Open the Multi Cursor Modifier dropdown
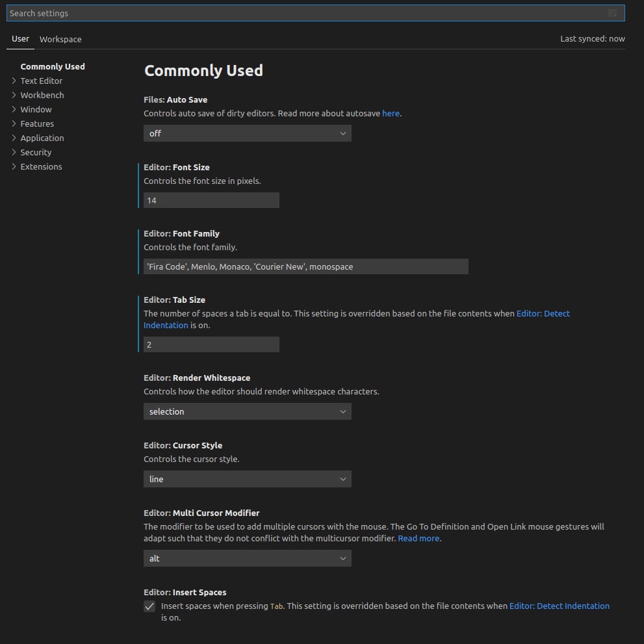This screenshot has width=644, height=644. pos(247,558)
